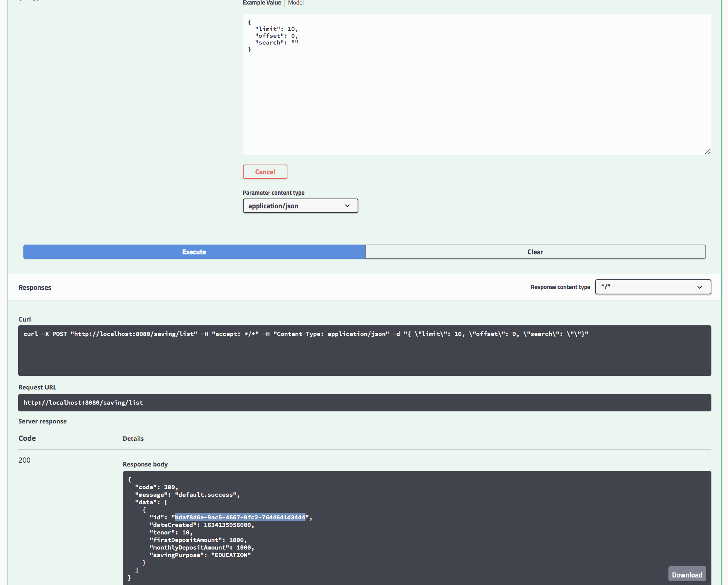Click the "search": "" line in request body

276,43
